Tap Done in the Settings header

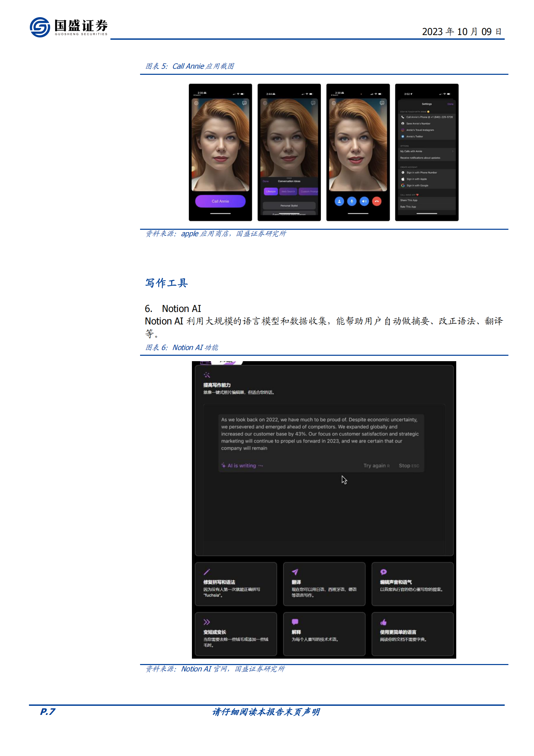[450, 104]
